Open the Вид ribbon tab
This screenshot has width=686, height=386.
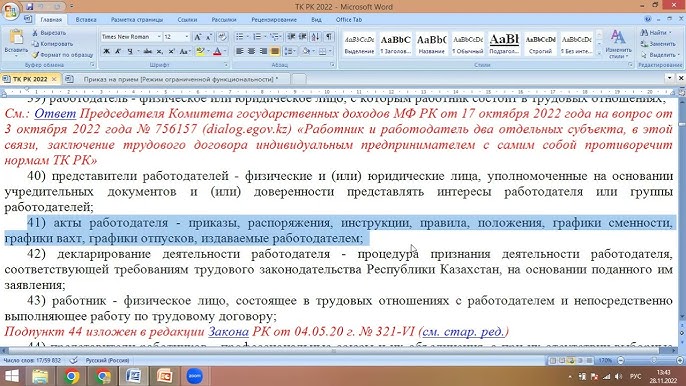click(316, 20)
